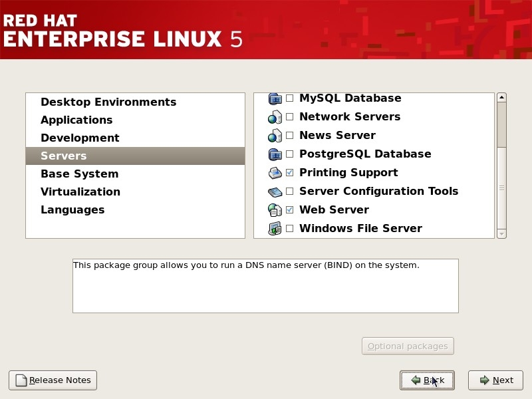Open the Development category

pos(136,138)
